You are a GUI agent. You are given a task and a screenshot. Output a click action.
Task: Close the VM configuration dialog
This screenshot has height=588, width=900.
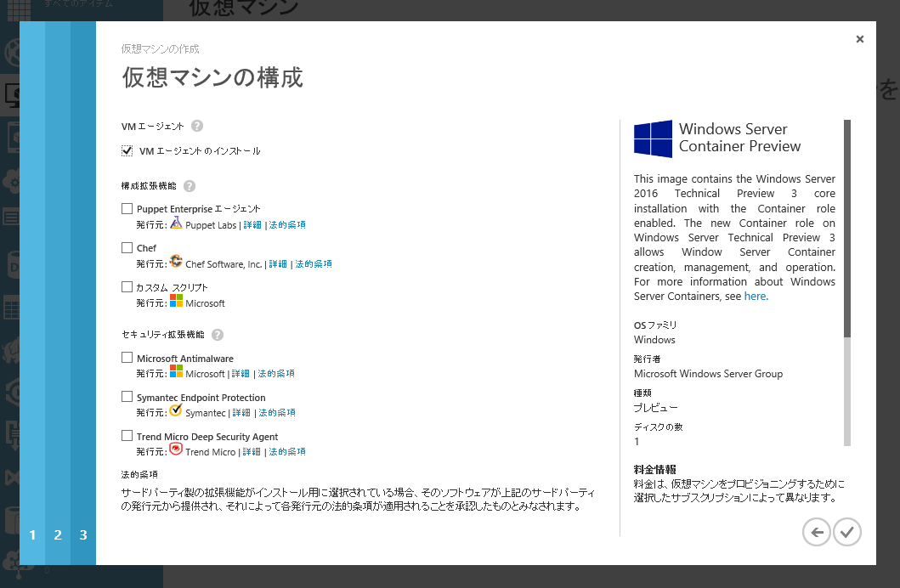point(859,39)
